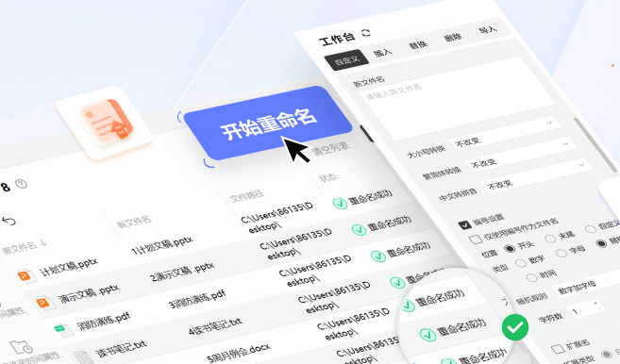620x364 pixels.
Task: Click the file path cell of 1计划文稿.pptx
Action: click(277, 218)
